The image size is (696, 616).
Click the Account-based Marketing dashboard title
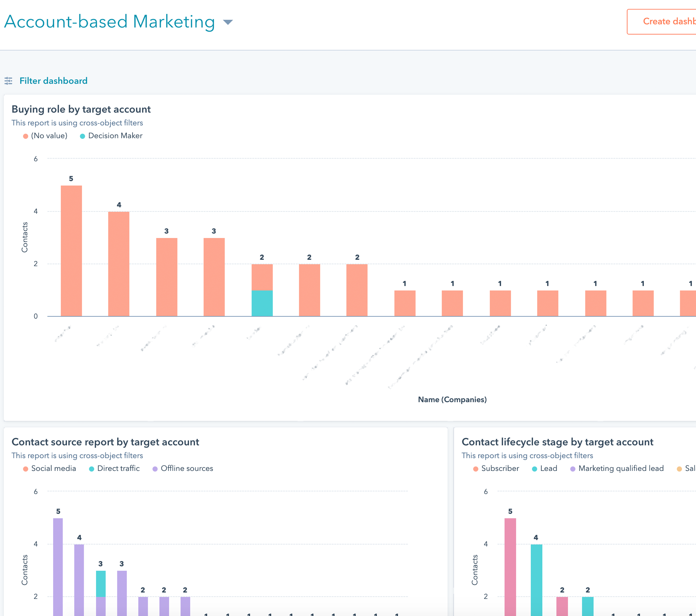pyautogui.click(x=109, y=22)
